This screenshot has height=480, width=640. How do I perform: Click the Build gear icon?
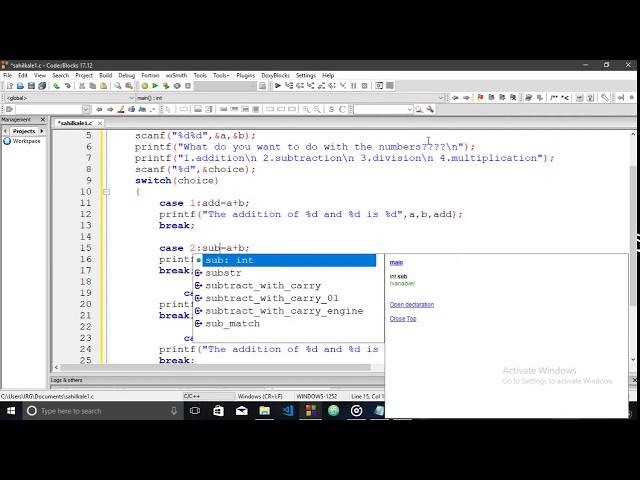(144, 86)
